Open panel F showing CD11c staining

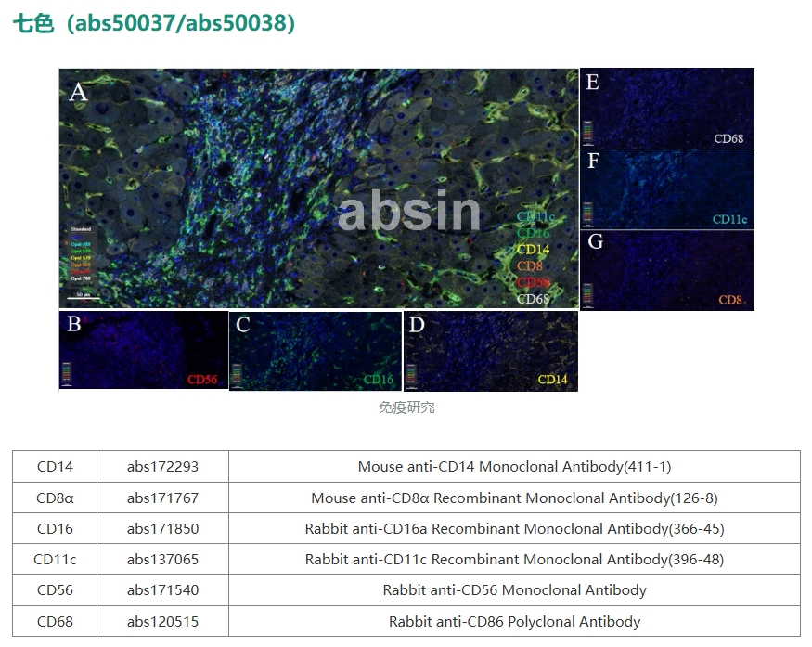pos(666,189)
